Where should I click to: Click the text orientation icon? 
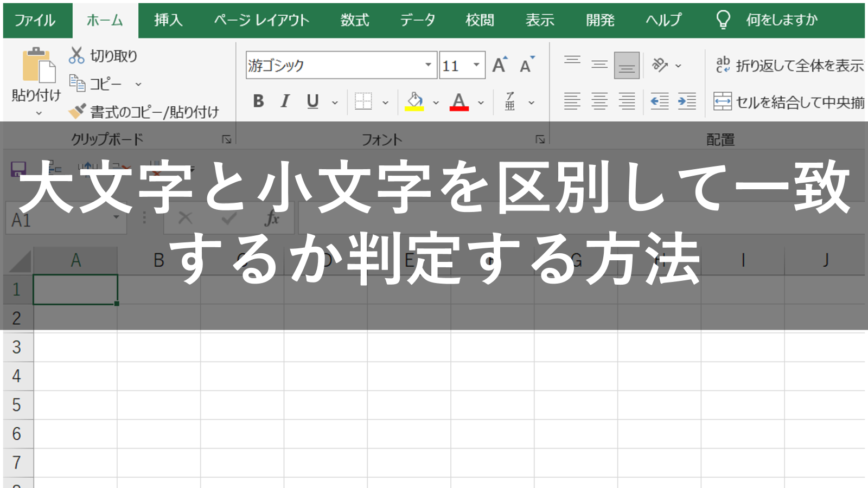click(660, 65)
